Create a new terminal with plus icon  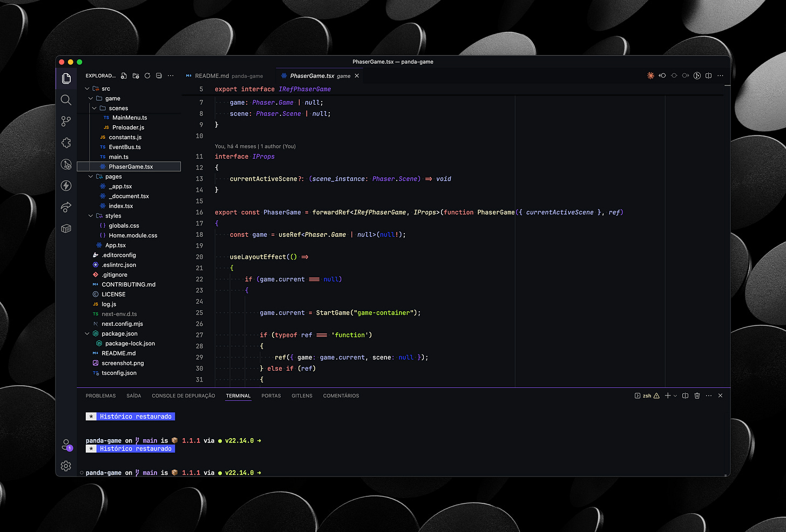(x=668, y=395)
